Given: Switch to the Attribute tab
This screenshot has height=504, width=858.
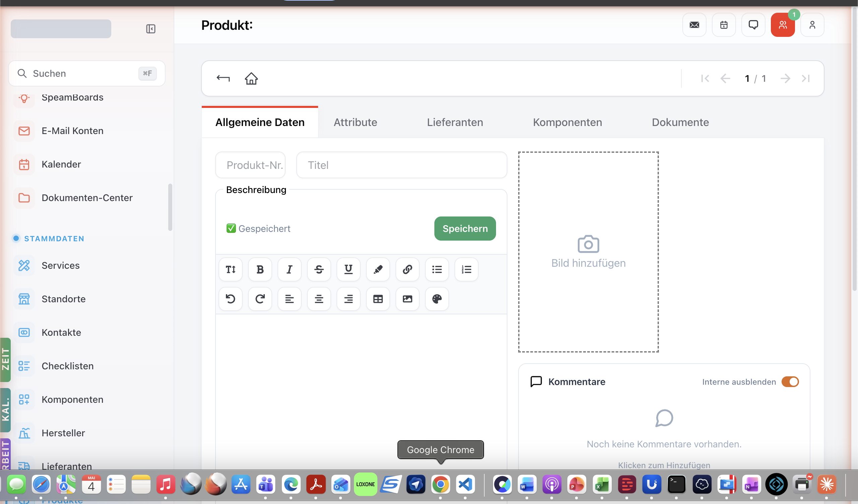Looking at the screenshot, I should click(x=355, y=122).
